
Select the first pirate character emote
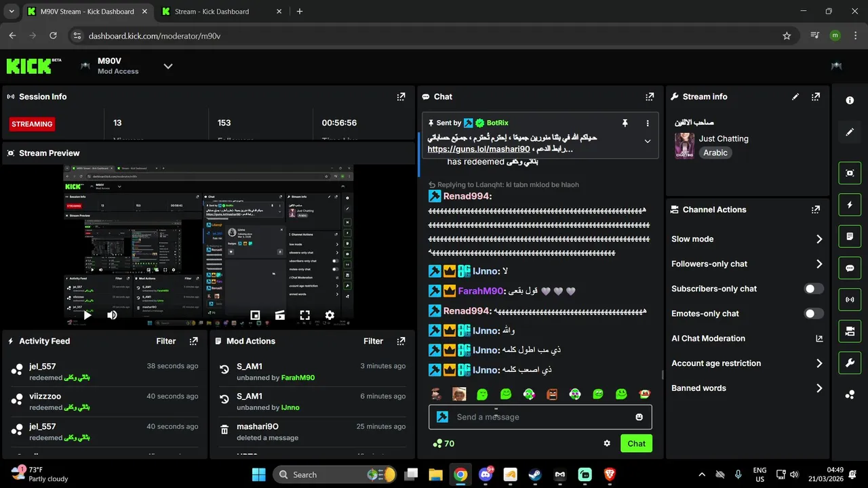point(436,394)
